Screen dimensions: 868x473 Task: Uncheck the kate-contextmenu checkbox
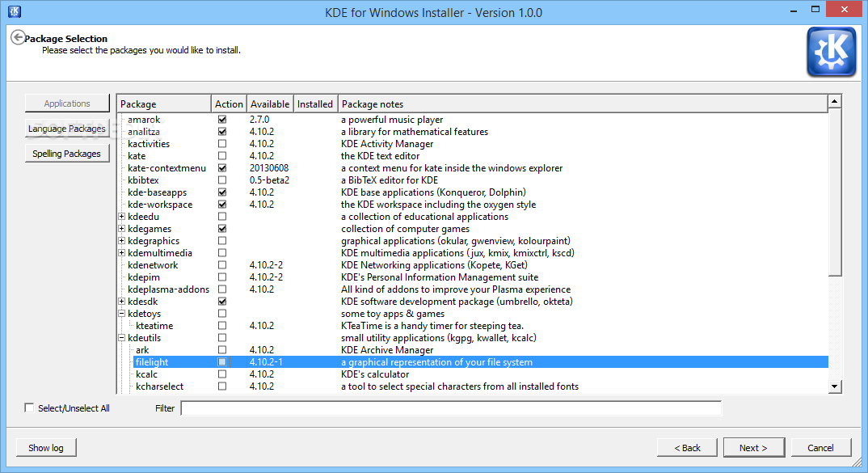point(222,168)
